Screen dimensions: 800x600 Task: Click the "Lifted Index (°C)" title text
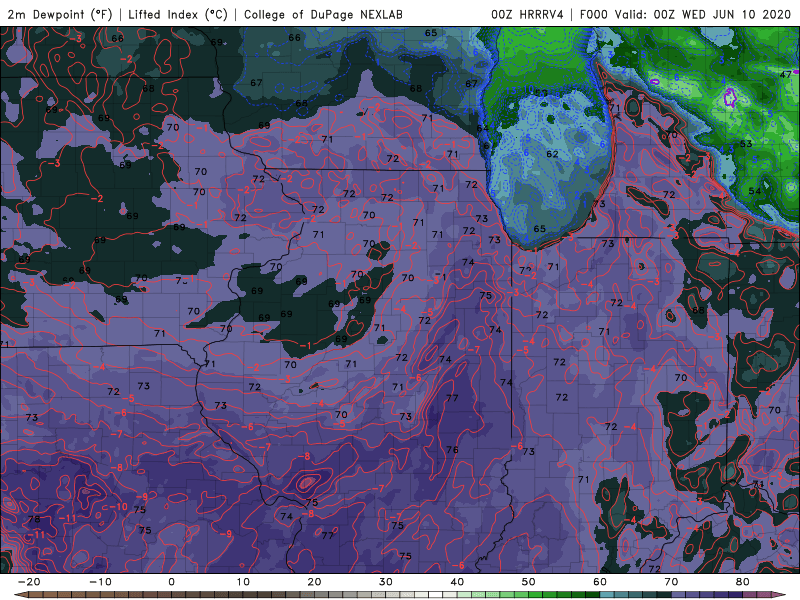pyautogui.click(x=178, y=14)
